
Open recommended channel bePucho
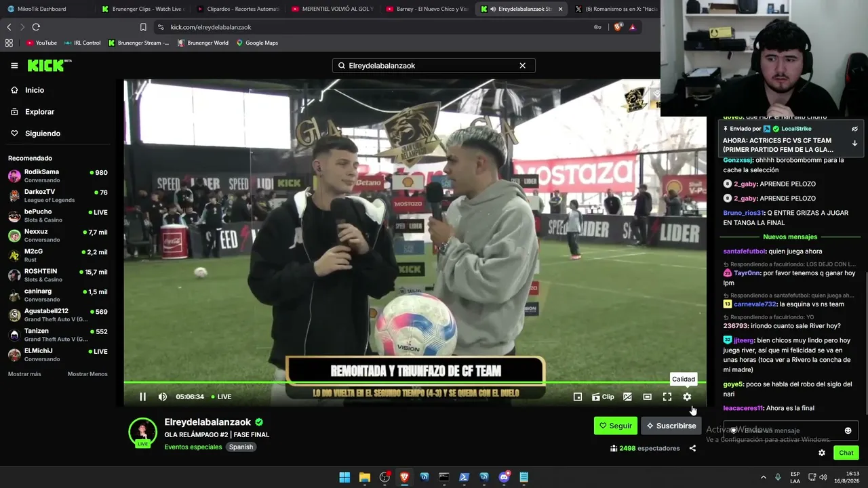point(58,216)
